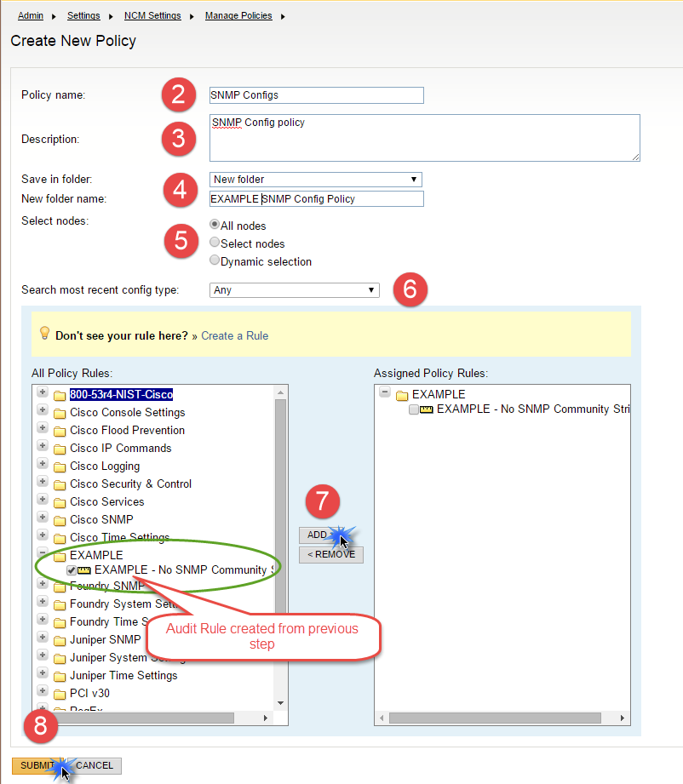This screenshot has width=683, height=784.
Task: Click the Cisco Services folder icon
Action: [60, 503]
